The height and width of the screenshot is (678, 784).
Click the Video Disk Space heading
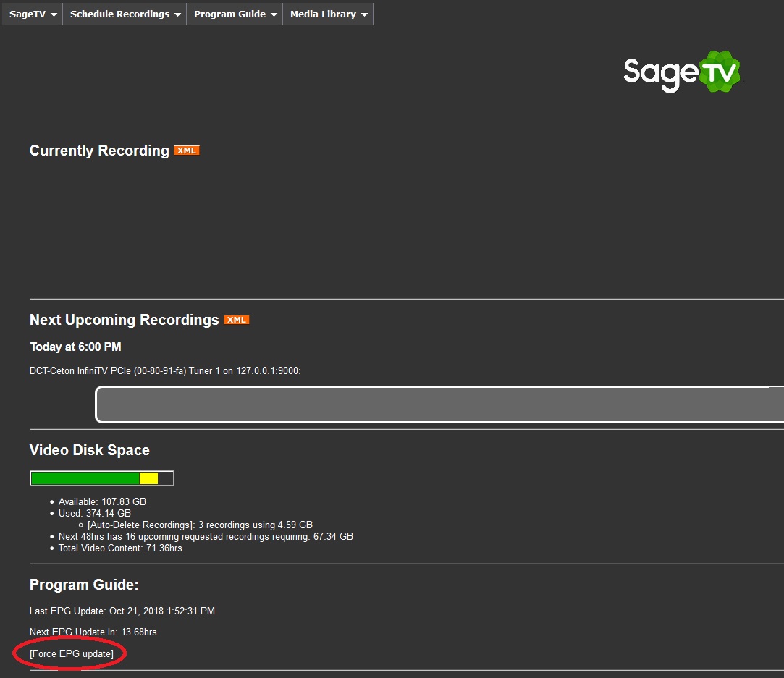89,450
